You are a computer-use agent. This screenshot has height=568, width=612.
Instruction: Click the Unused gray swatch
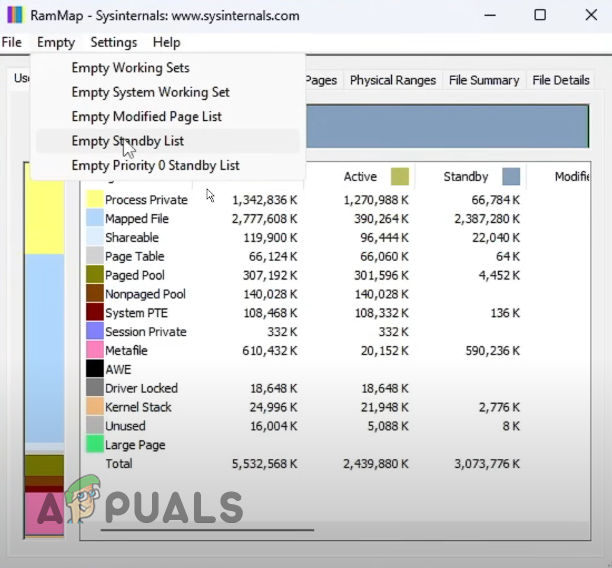click(95, 426)
